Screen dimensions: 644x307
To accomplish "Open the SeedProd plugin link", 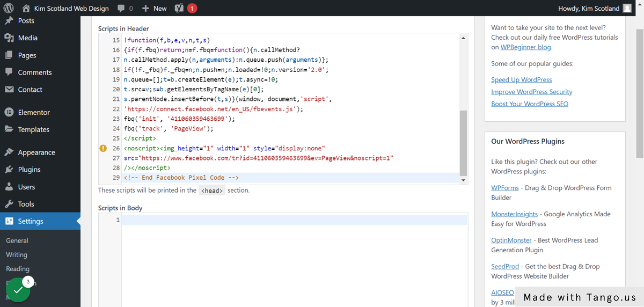I will click(x=505, y=267).
